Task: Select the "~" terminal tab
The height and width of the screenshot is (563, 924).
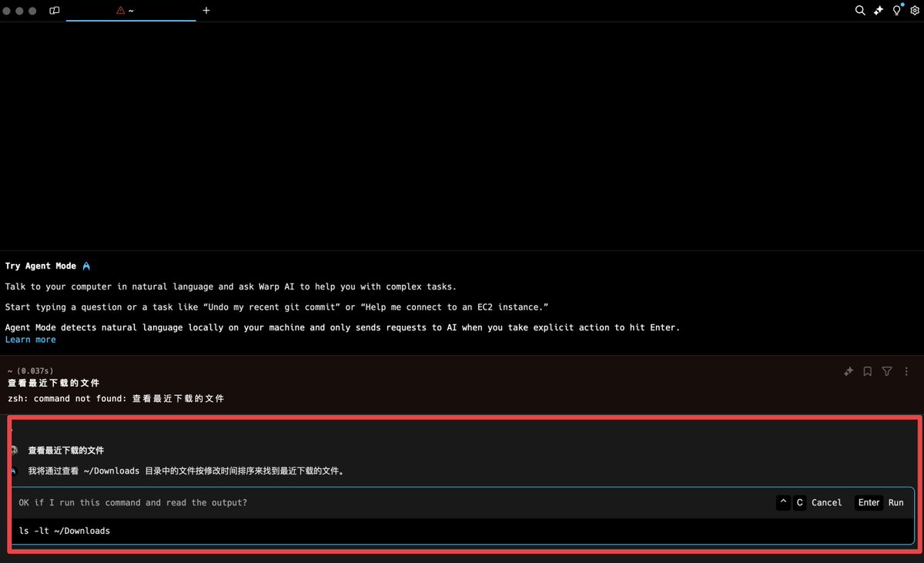Action: pos(131,11)
